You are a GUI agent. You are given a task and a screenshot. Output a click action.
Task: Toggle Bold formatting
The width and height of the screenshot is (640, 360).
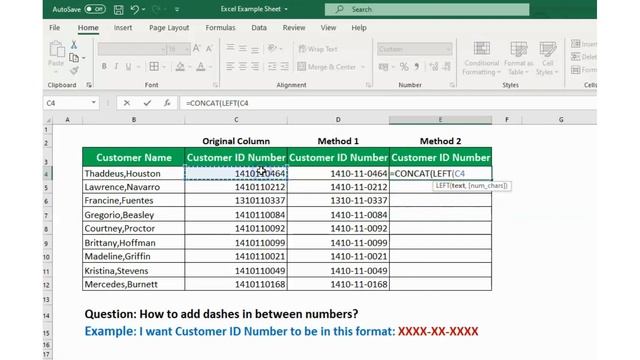104,66
